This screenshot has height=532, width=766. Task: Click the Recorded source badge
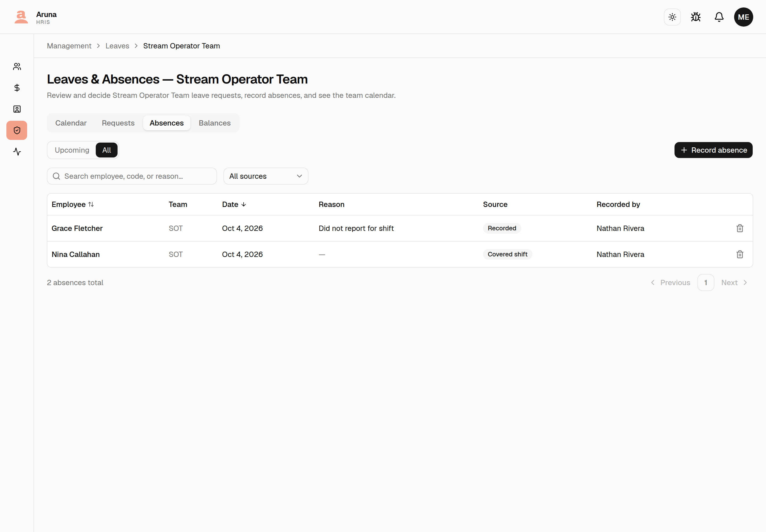(x=502, y=228)
